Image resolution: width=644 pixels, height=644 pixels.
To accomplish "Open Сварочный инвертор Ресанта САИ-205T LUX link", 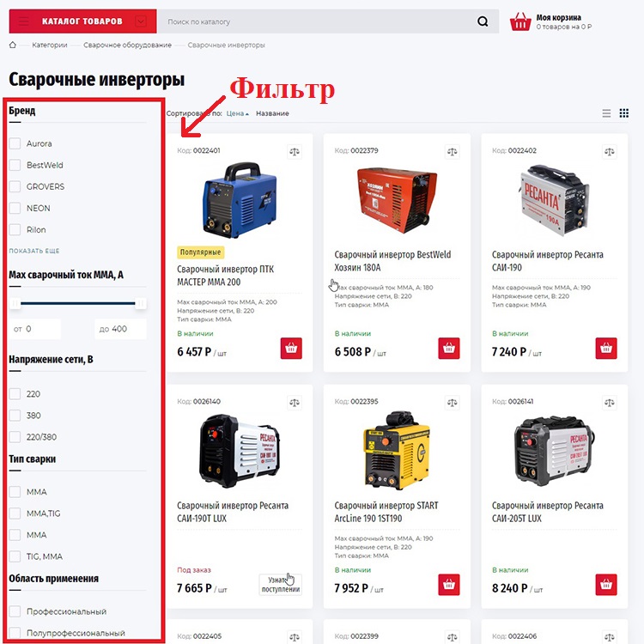I will (x=548, y=512).
